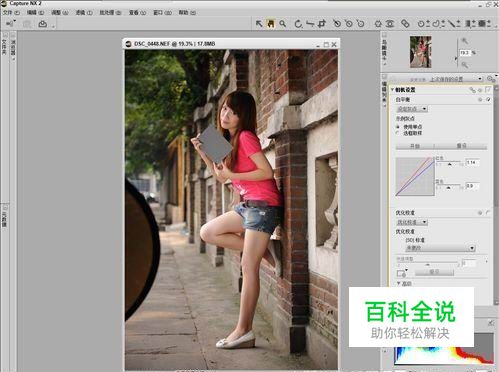Click the lower 重设 button under quick adjust
Image resolution: width=499 pixels, height=372 pixels.
pos(434,272)
